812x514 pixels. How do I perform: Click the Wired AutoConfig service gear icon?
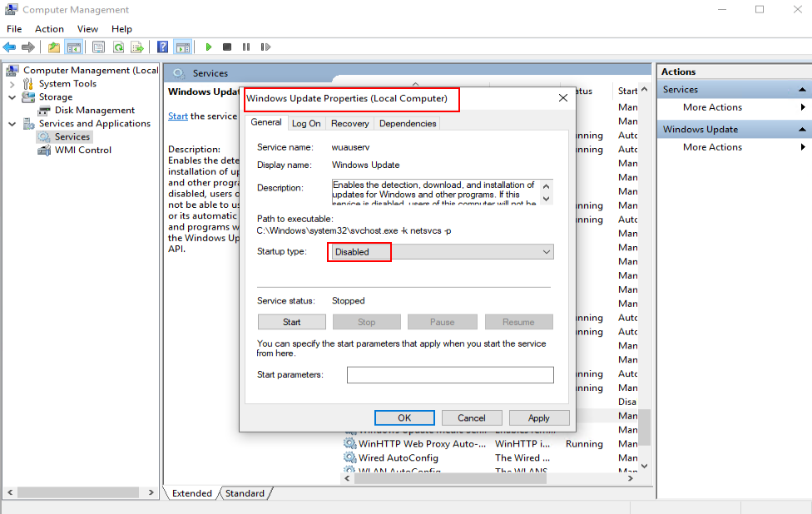[x=350, y=457]
